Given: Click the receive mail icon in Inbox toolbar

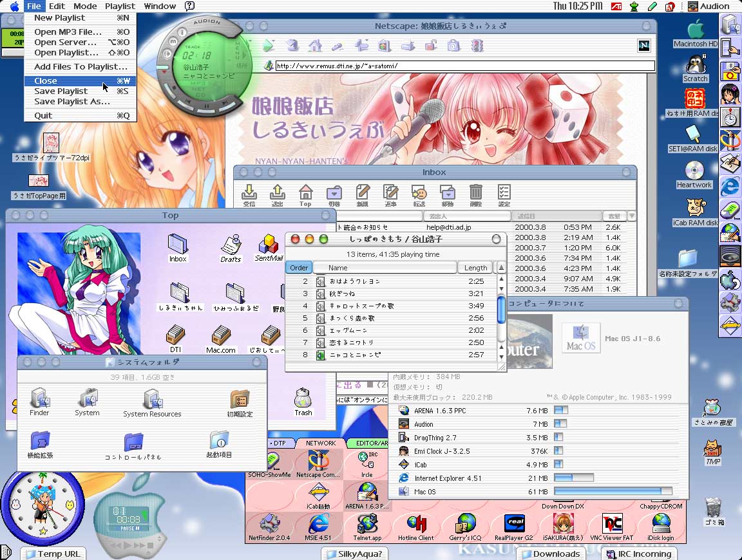Looking at the screenshot, I should (x=249, y=195).
